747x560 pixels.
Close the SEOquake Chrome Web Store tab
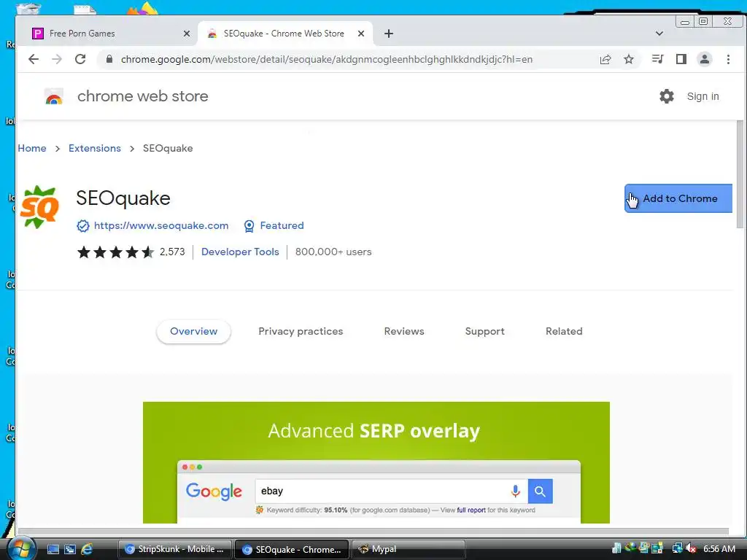pos(361,34)
